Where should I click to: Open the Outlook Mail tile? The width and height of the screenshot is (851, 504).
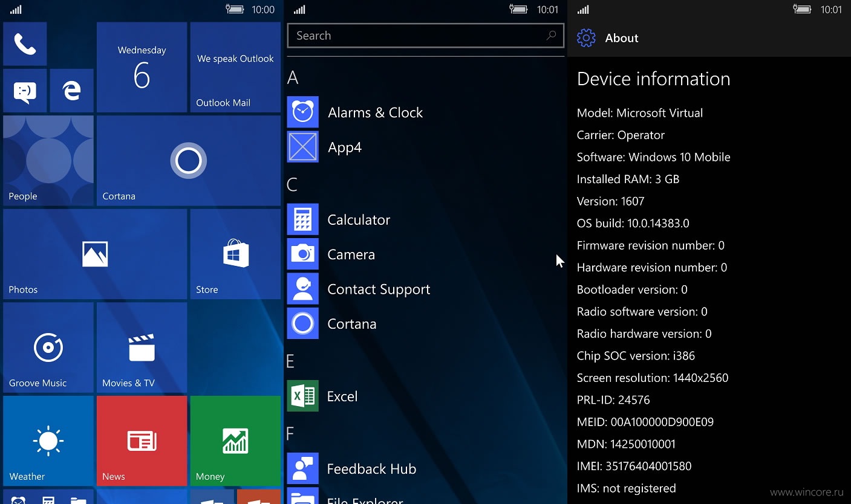[x=235, y=67]
